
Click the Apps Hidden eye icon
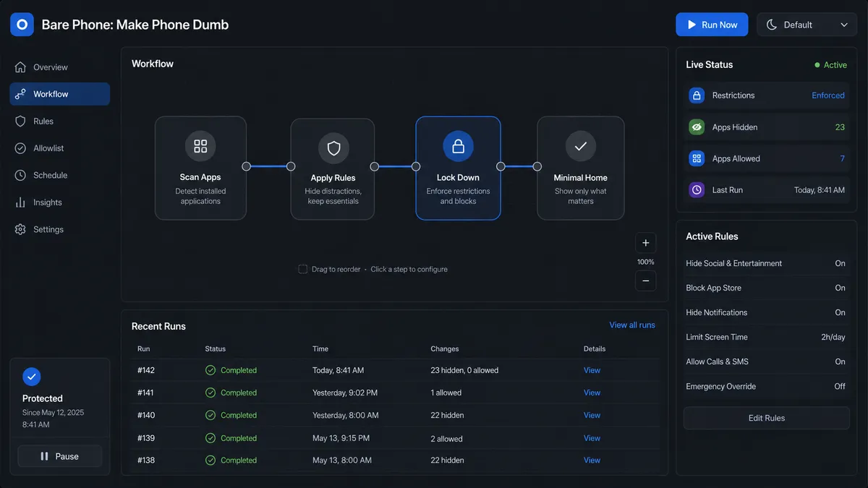697,127
